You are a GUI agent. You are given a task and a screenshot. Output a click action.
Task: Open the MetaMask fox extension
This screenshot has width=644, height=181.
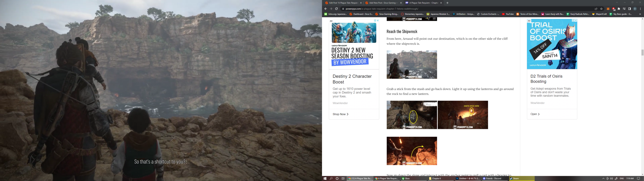608,9
